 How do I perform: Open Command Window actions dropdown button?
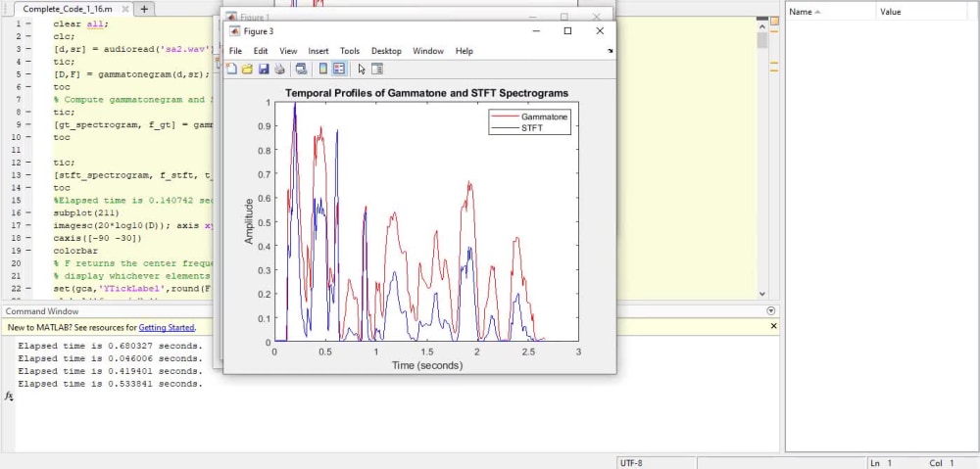point(770,311)
